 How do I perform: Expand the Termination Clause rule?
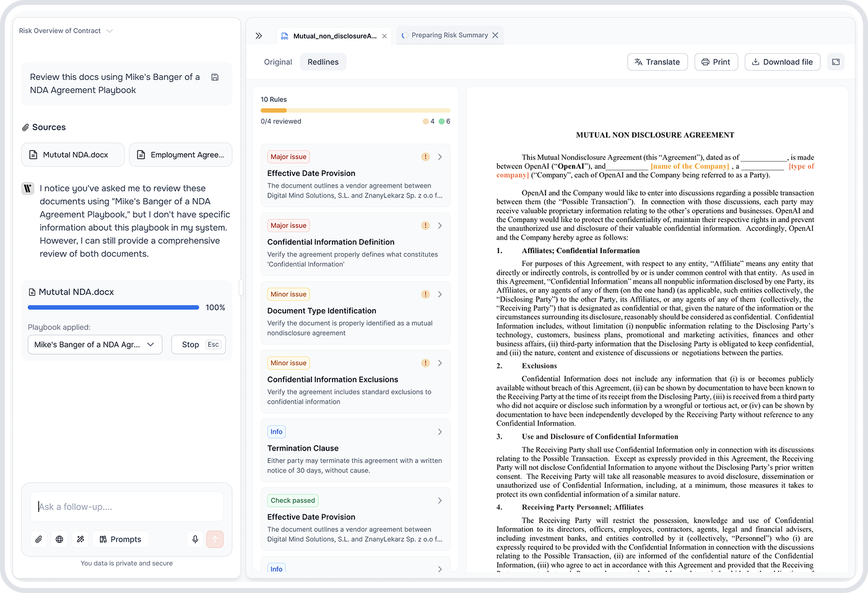pos(355,450)
